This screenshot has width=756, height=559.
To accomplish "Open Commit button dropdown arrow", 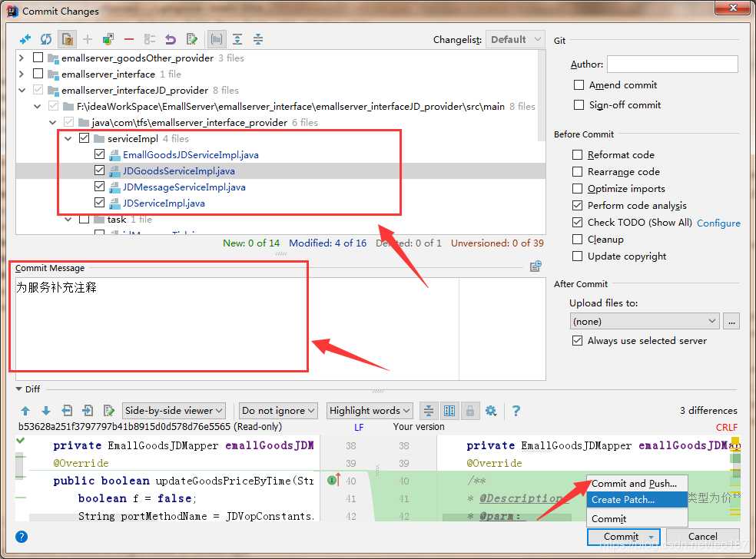I will pos(652,537).
